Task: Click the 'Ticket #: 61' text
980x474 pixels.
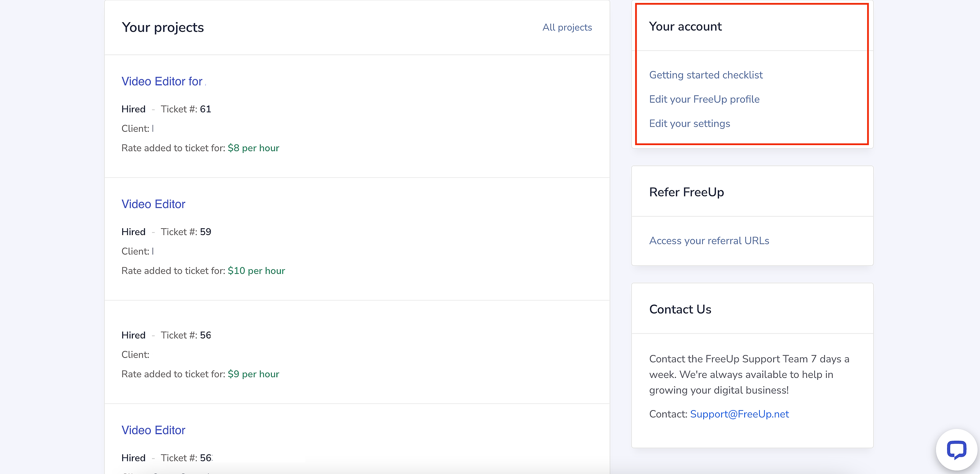Action: point(186,109)
